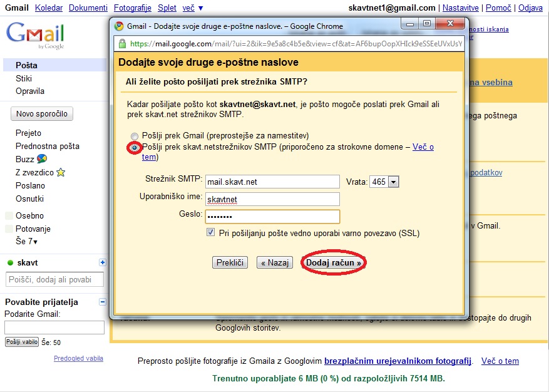Screen dimensions: 549x392
Task: Open the Prejeto inbox folder
Action: point(28,133)
